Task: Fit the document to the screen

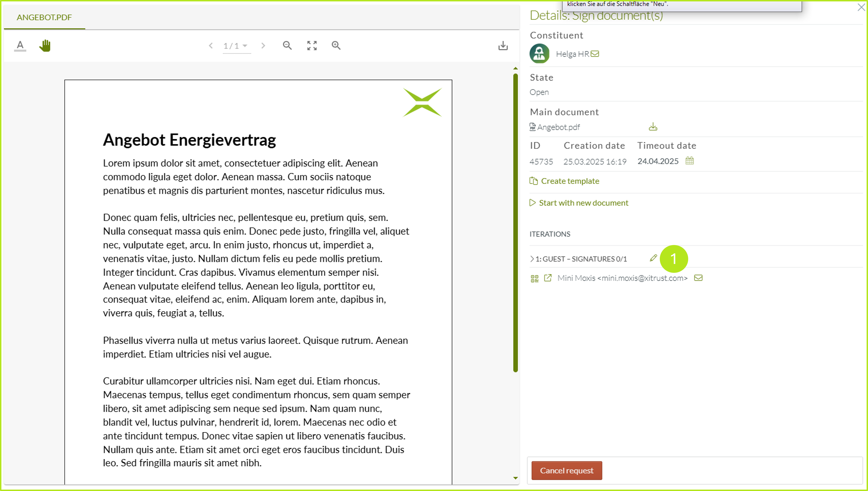Action: tap(312, 46)
